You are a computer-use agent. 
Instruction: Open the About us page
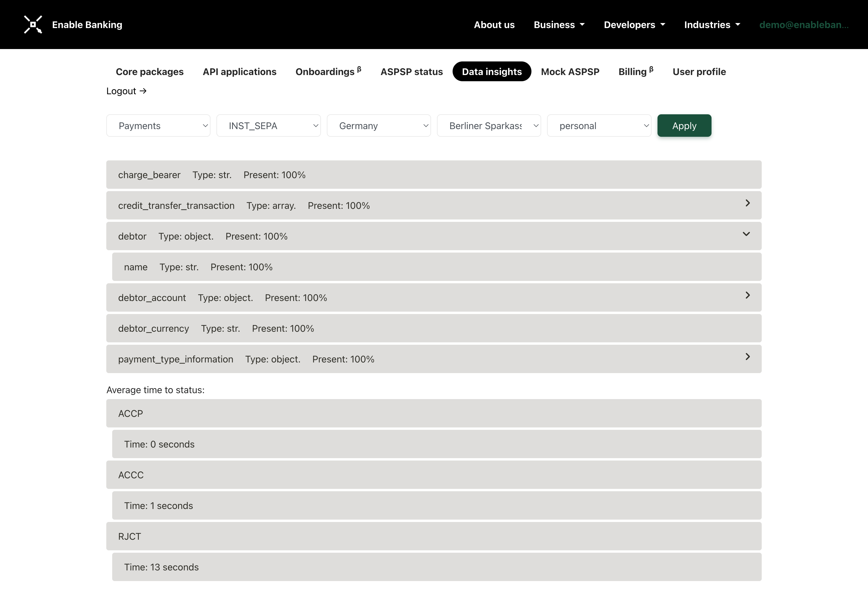[494, 25]
